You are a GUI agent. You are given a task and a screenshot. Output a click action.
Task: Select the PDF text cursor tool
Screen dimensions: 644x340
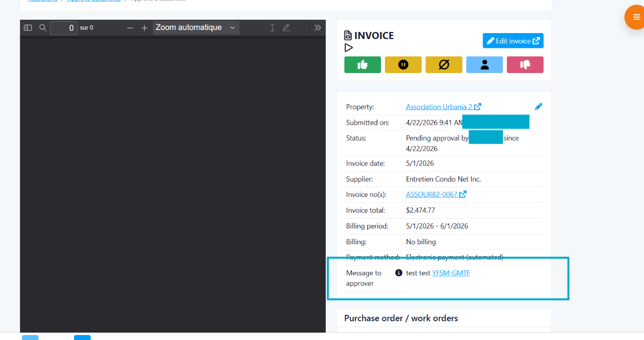click(272, 28)
